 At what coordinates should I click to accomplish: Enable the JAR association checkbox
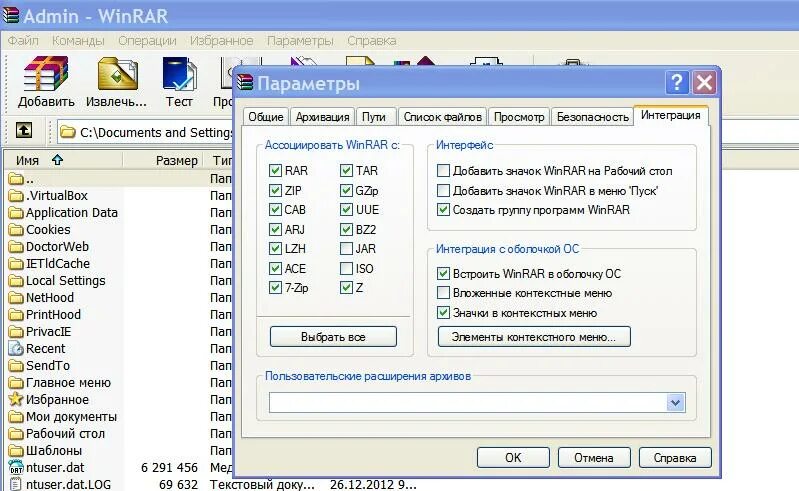click(347, 249)
